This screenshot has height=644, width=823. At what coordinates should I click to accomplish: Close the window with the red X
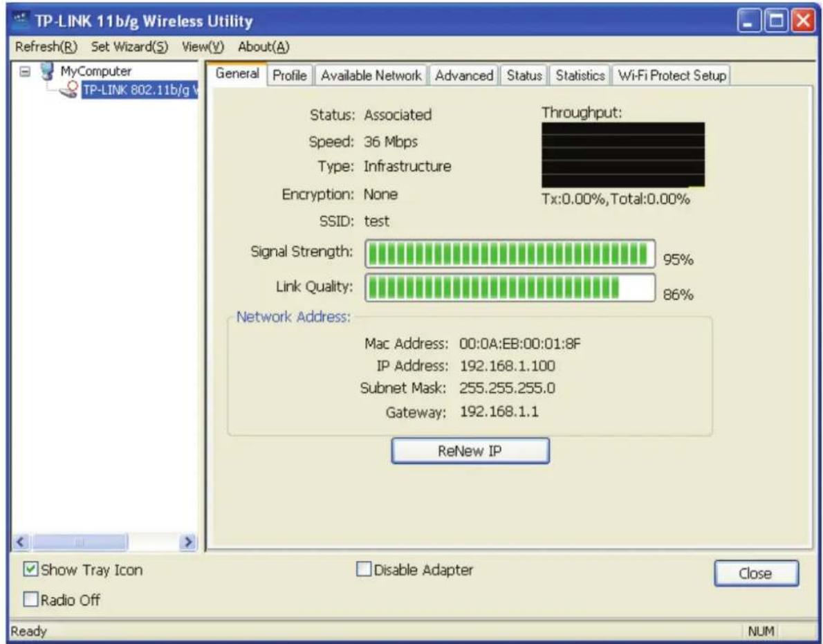[x=802, y=21]
